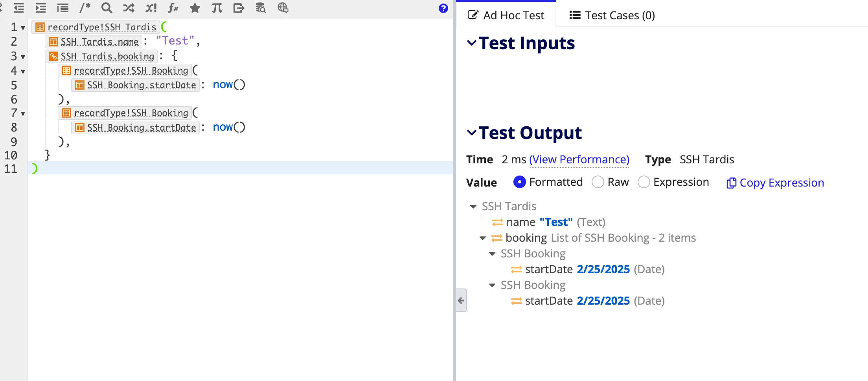Image resolution: width=868 pixels, height=381 pixels.
Task: Collapse the second SSH Booking node
Action: click(492, 285)
